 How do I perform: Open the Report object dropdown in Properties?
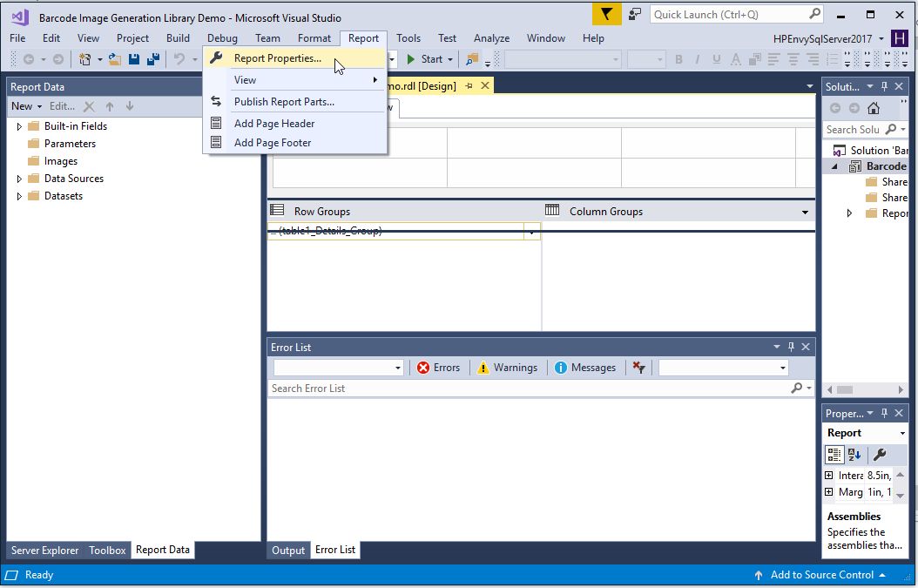902,434
